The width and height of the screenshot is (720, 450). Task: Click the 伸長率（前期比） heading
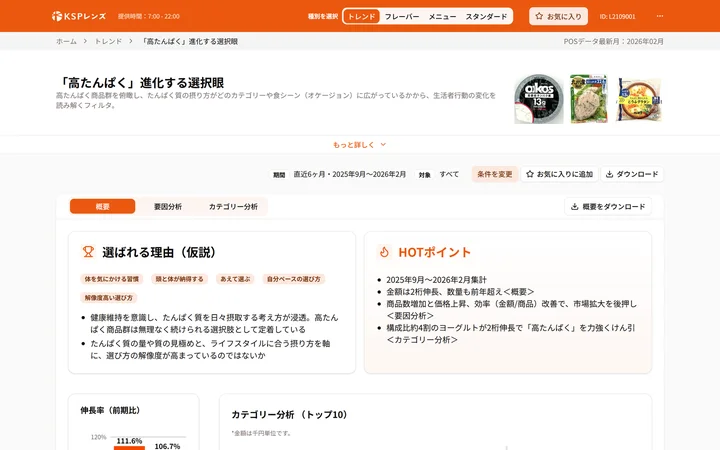[x=110, y=410]
